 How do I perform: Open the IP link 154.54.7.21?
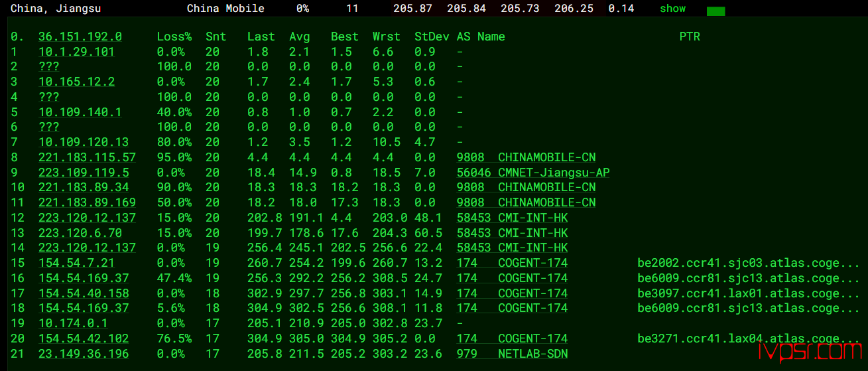point(76,263)
